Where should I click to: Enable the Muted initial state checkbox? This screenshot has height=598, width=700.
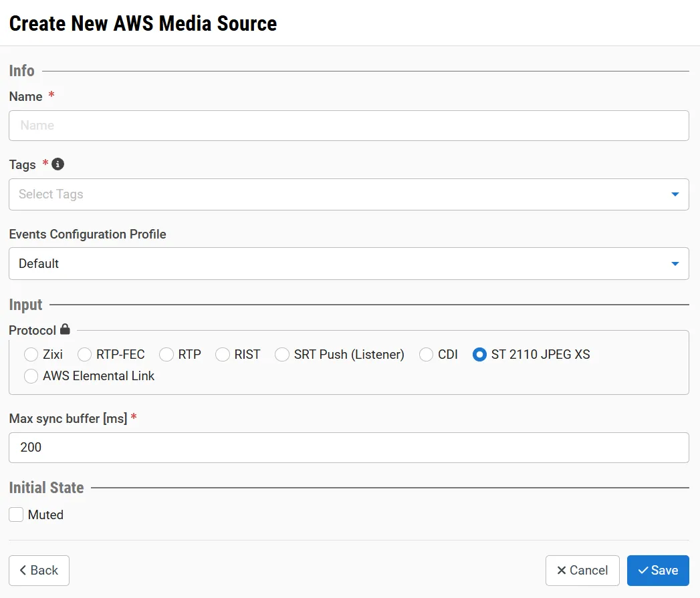tap(16, 514)
